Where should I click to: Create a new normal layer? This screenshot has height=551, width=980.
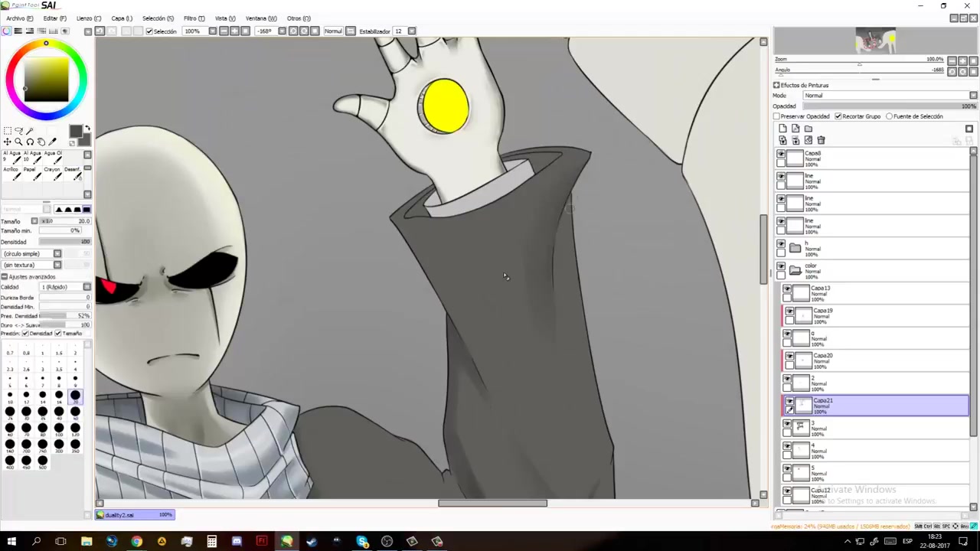tap(782, 129)
